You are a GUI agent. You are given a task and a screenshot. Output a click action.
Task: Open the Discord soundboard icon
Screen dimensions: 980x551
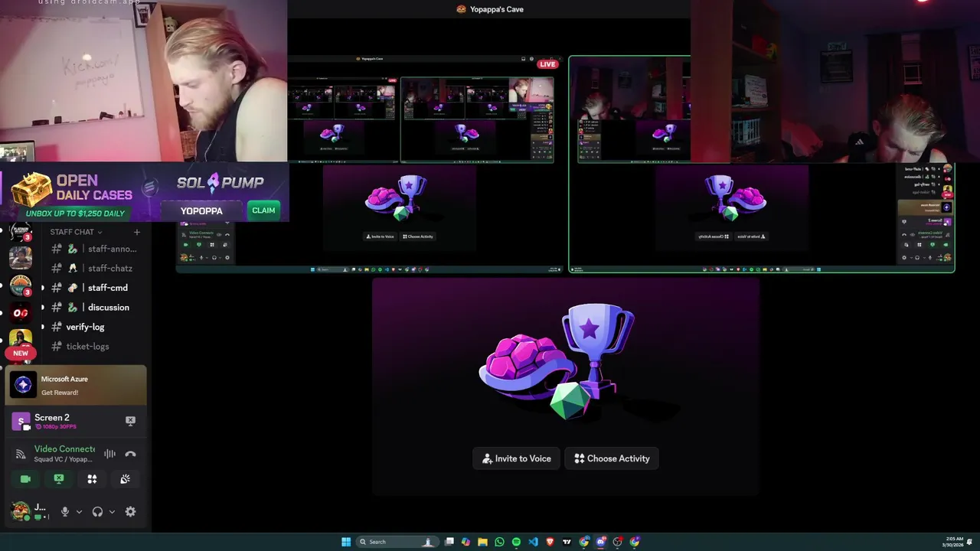pyautogui.click(x=126, y=479)
